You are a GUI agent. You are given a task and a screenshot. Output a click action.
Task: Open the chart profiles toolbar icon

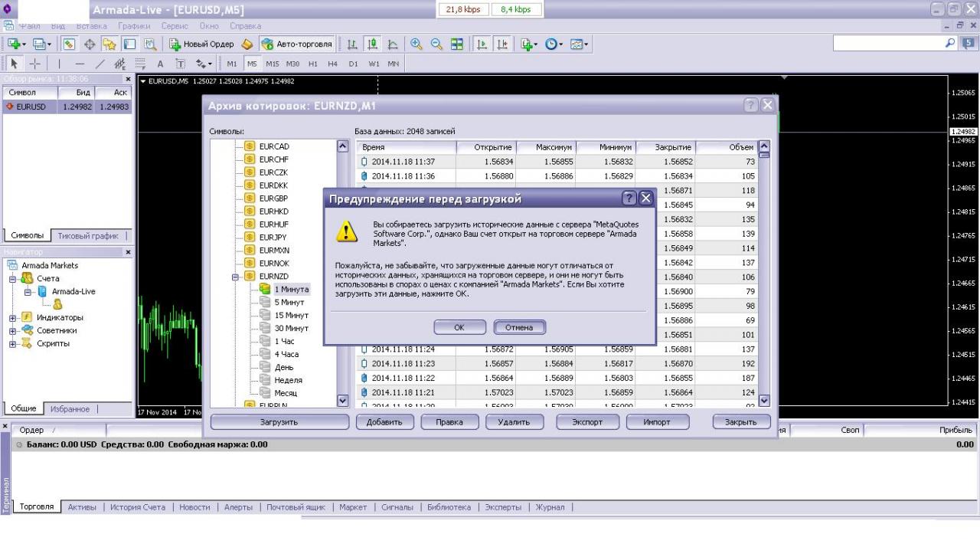tap(42, 44)
